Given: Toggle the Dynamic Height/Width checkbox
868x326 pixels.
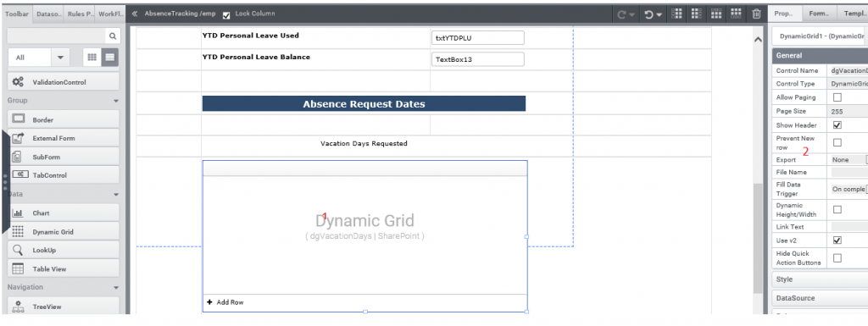Looking at the screenshot, I should [x=837, y=209].
